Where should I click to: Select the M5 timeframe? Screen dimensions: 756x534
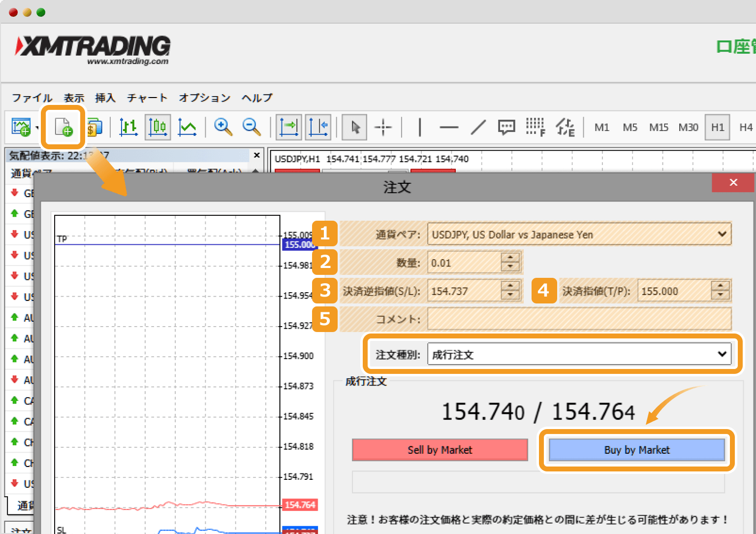click(x=630, y=128)
